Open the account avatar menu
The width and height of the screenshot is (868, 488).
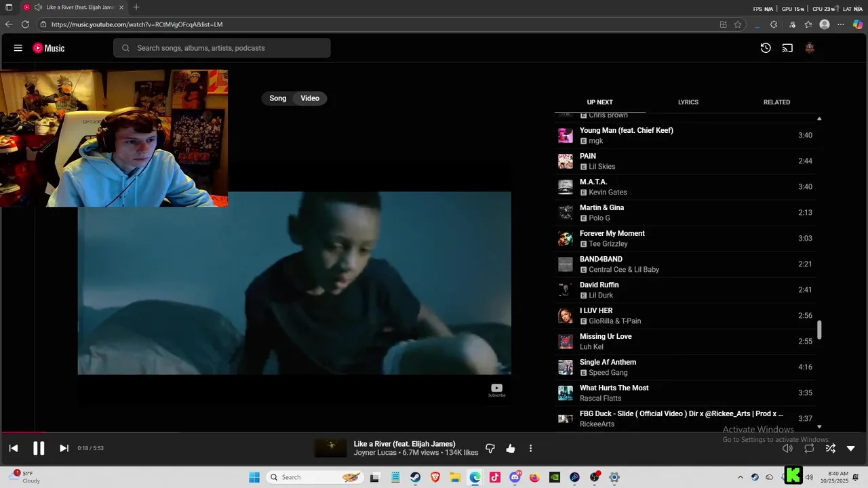pos(810,48)
